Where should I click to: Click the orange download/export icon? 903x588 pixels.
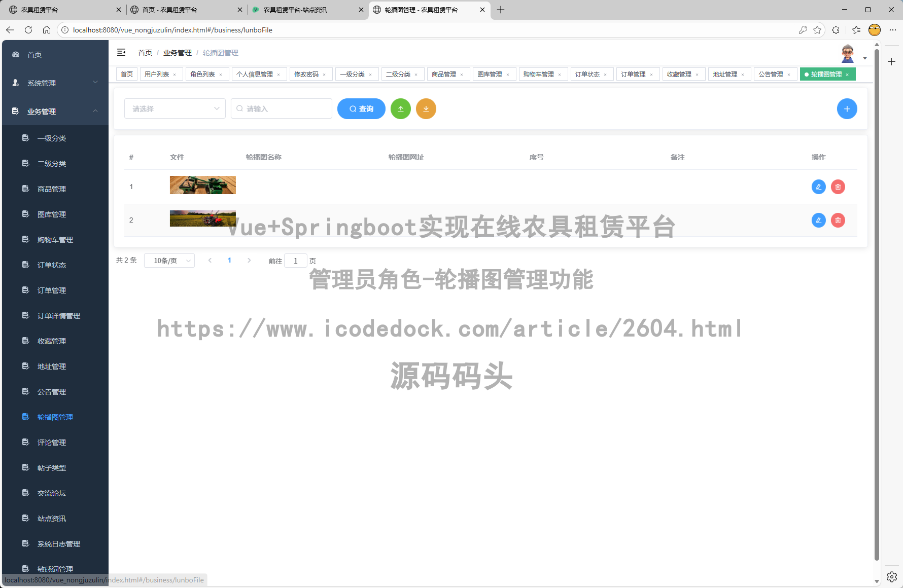coord(426,108)
